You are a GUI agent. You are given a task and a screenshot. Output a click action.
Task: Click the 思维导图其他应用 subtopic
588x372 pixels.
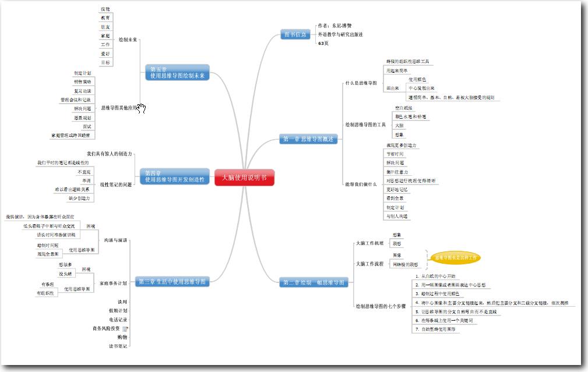point(119,108)
